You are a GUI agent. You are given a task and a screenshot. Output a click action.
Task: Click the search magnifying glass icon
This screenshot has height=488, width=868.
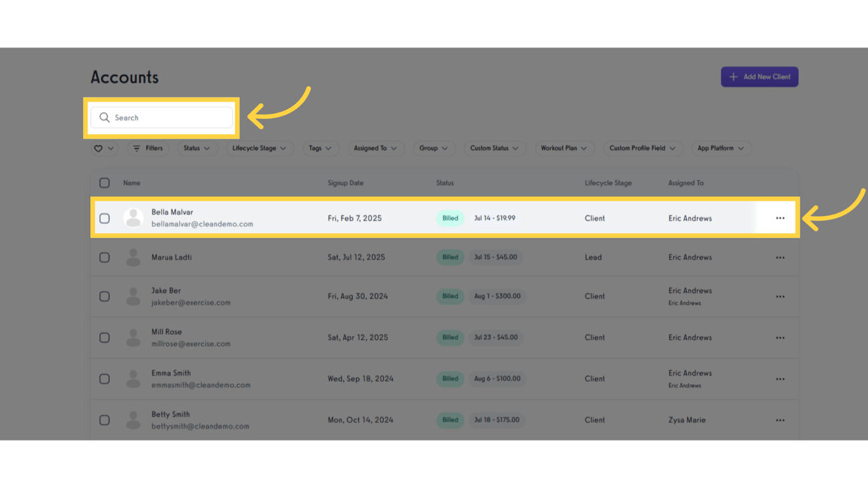point(104,118)
